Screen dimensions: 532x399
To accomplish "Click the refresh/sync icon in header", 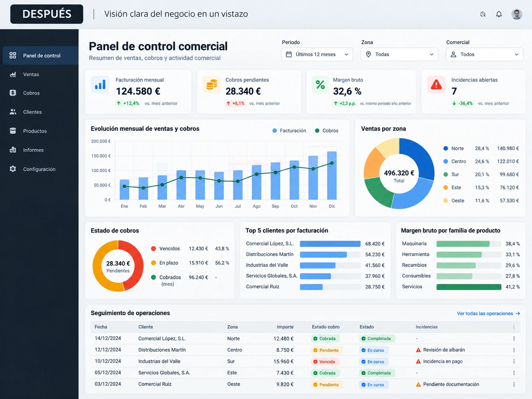I will 483,14.
